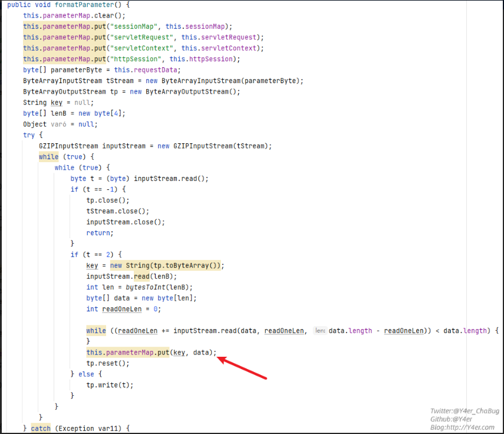Click the len: parameter hint

coord(320,331)
